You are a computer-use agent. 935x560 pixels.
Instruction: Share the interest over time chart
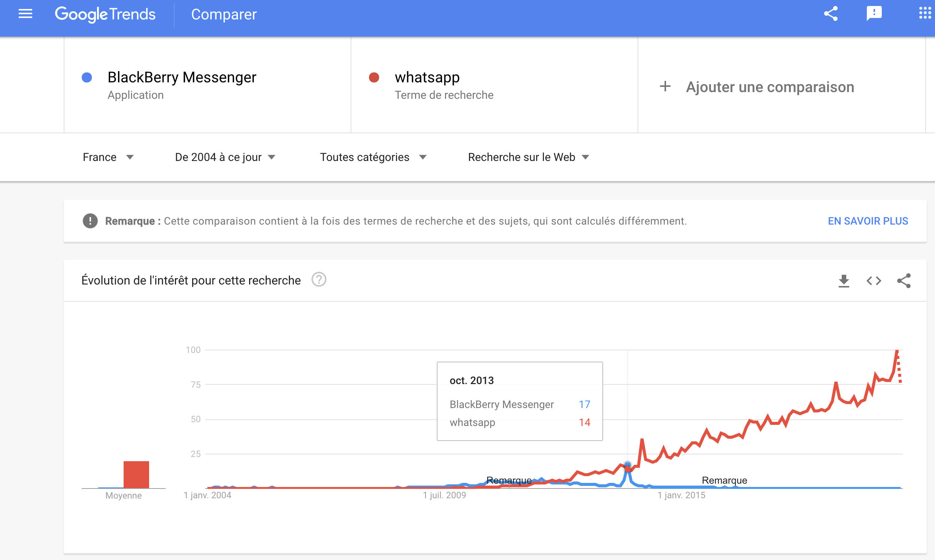(x=904, y=281)
